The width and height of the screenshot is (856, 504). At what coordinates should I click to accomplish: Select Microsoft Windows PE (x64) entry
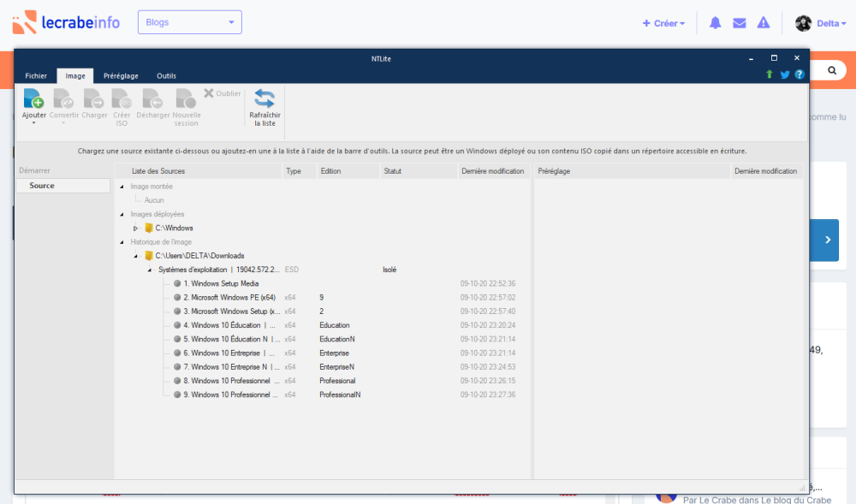point(229,298)
